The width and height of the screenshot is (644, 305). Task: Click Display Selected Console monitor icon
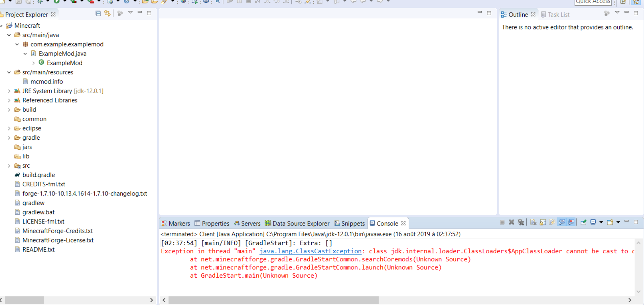click(x=593, y=222)
